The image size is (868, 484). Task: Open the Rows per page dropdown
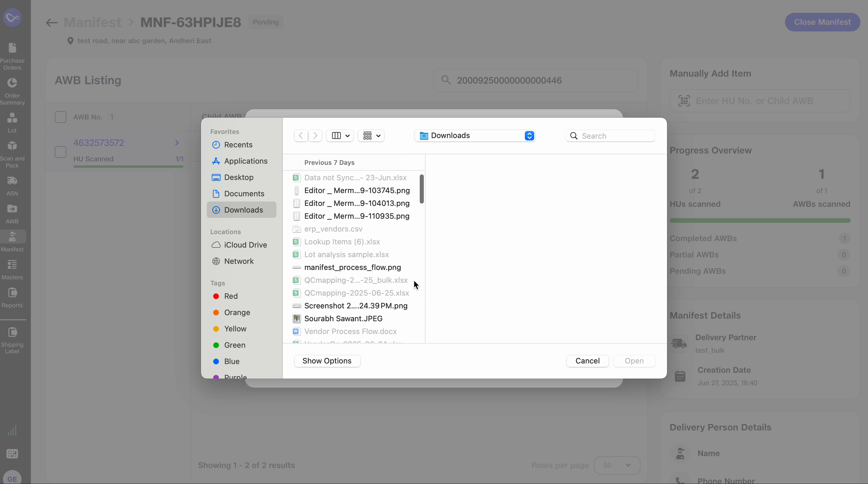tap(617, 465)
